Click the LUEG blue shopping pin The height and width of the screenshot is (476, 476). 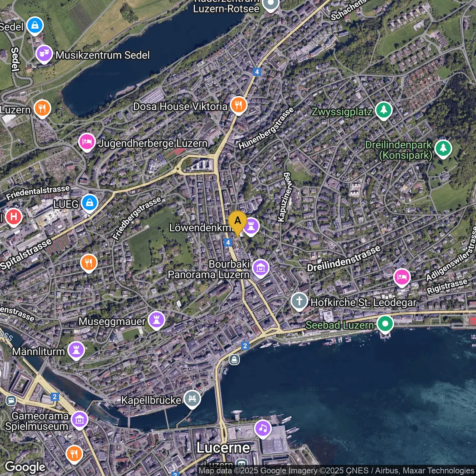(90, 203)
